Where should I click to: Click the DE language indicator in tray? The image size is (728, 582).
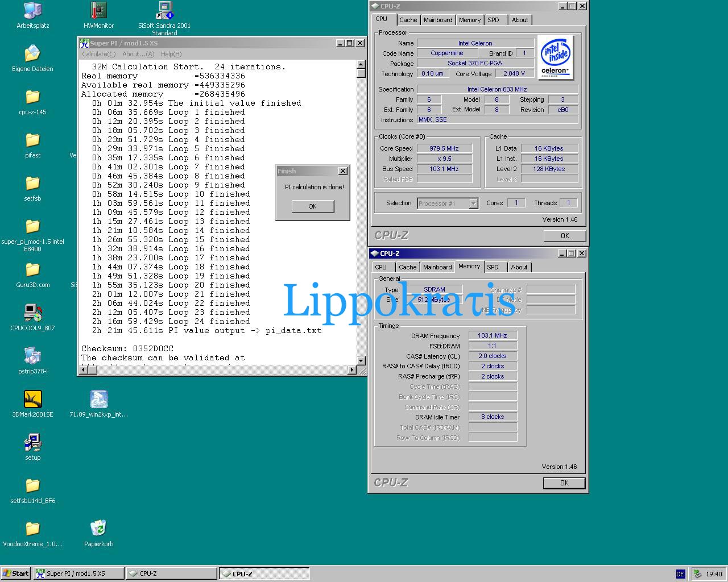[x=680, y=574]
